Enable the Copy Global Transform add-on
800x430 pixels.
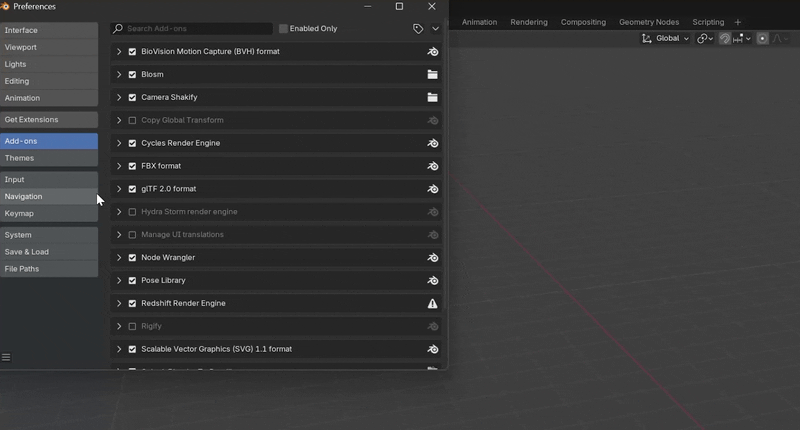click(x=132, y=120)
